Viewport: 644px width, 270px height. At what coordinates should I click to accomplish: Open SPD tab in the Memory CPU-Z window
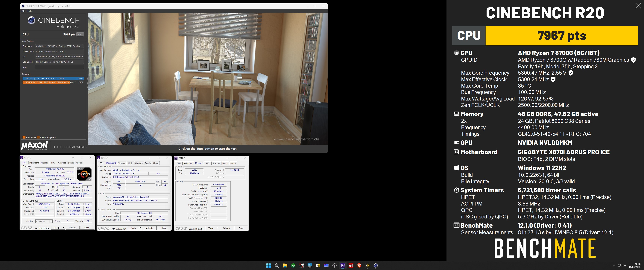point(207,163)
